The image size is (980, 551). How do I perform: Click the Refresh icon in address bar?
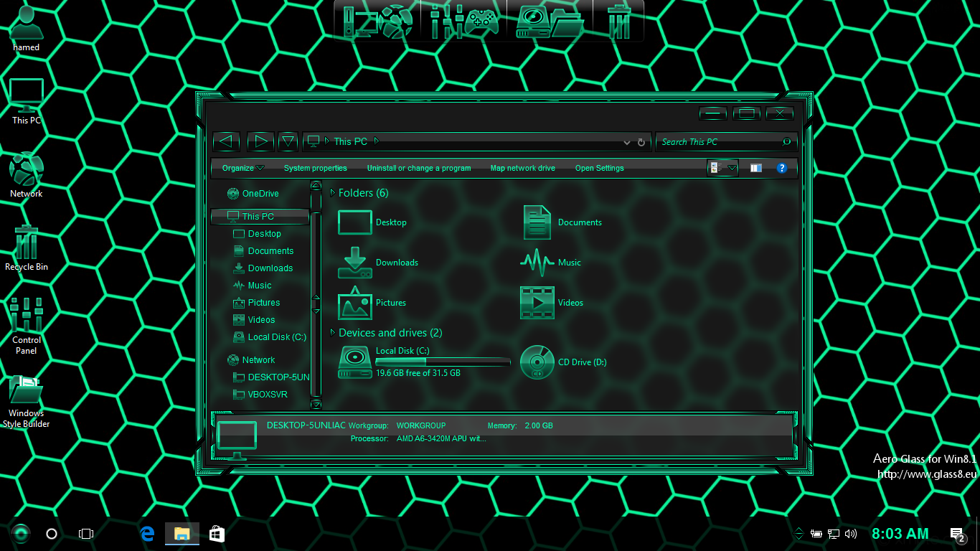[641, 142]
